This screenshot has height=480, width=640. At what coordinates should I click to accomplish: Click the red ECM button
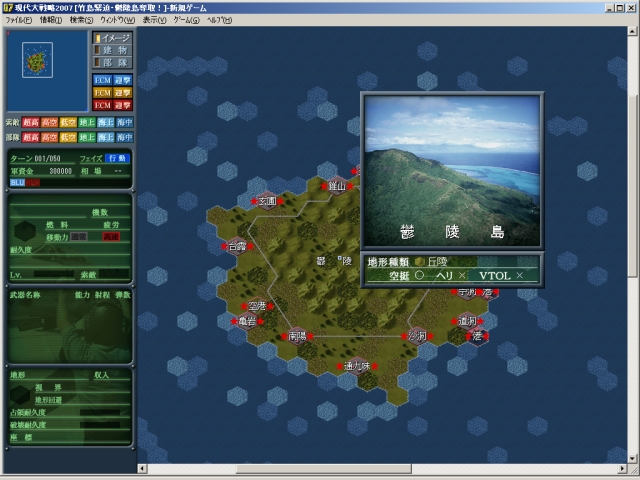(102, 105)
